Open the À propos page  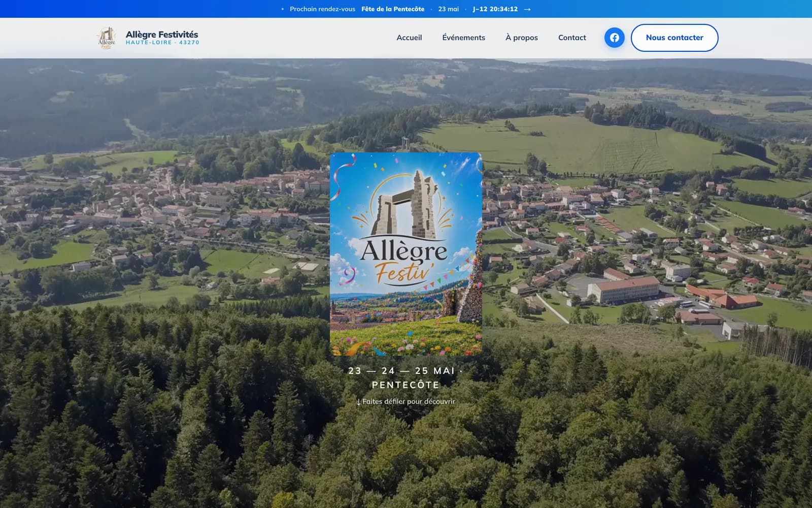tap(521, 38)
